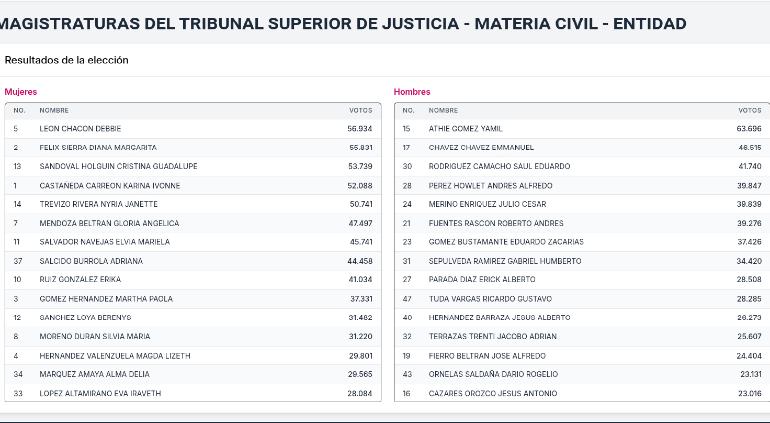
Task: Select the SANDOVAL HOLGUIN CRISTINA GUADALUPE row
Action: pyautogui.click(x=193, y=167)
